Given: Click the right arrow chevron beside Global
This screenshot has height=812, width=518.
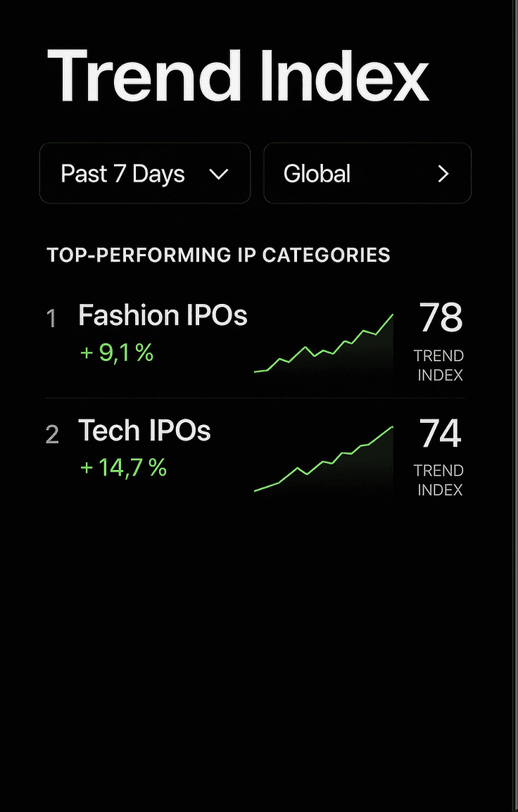Looking at the screenshot, I should click(x=443, y=174).
